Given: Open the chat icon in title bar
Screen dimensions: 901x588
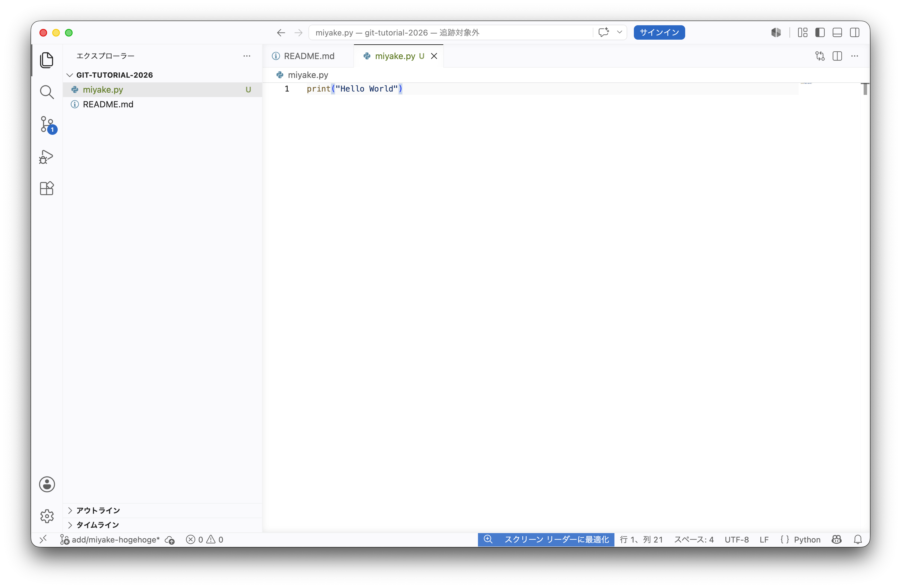Looking at the screenshot, I should tap(604, 32).
